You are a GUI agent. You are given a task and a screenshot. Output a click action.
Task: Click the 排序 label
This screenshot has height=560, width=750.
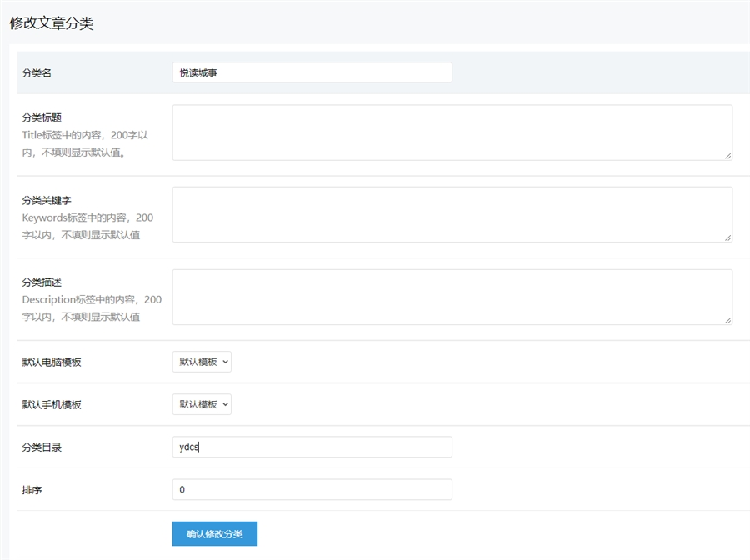(32, 490)
